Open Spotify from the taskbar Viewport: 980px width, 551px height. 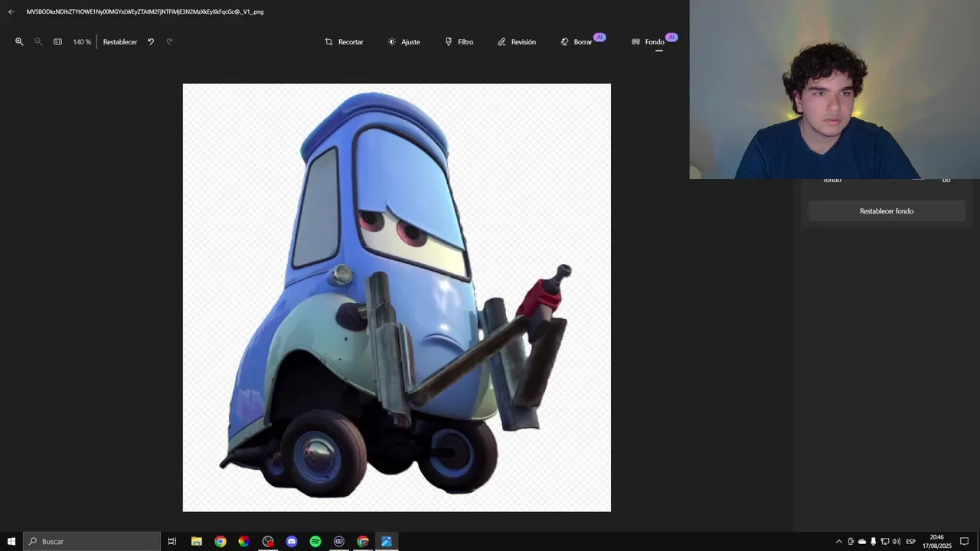[315, 541]
